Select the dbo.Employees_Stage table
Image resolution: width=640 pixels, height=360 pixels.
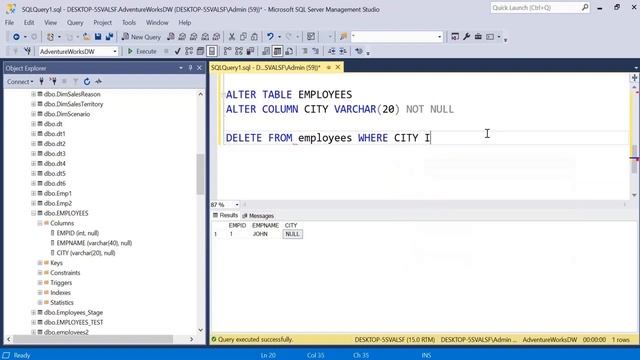[73, 313]
